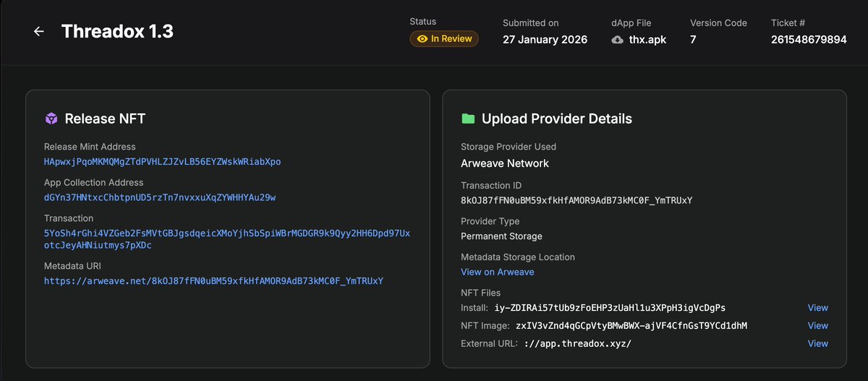Click the ://app.threadox.xyz/ external URL text
This screenshot has width=868, height=381.
[577, 343]
